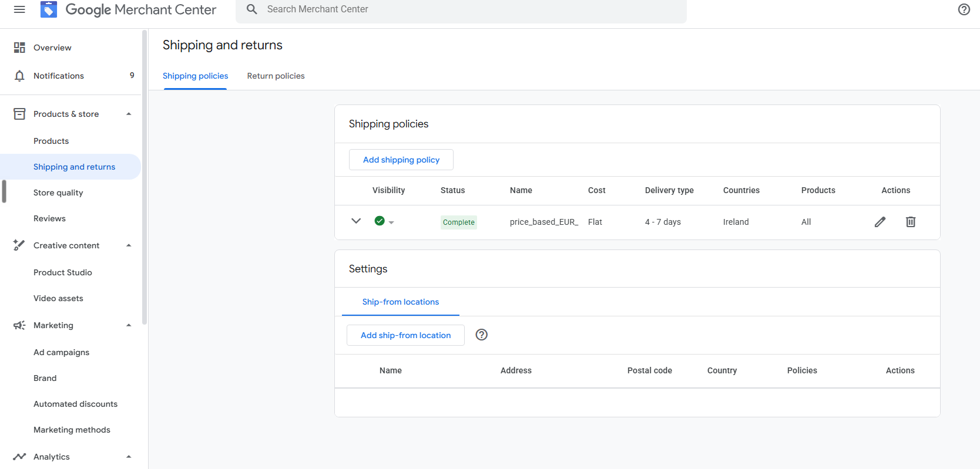Delete the price_based_EUR_ policy with the trash icon

911,222
